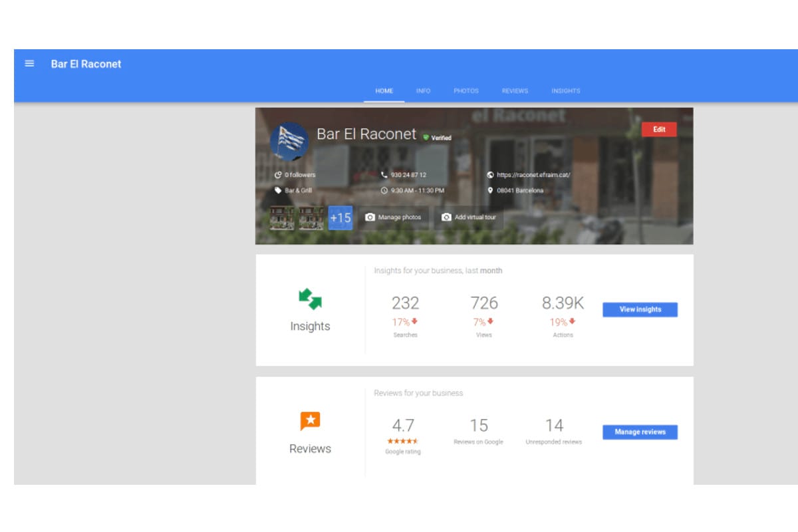The height and width of the screenshot is (532, 798).
Task: Click the Bar El Raconet header title
Action: pyautogui.click(x=86, y=65)
